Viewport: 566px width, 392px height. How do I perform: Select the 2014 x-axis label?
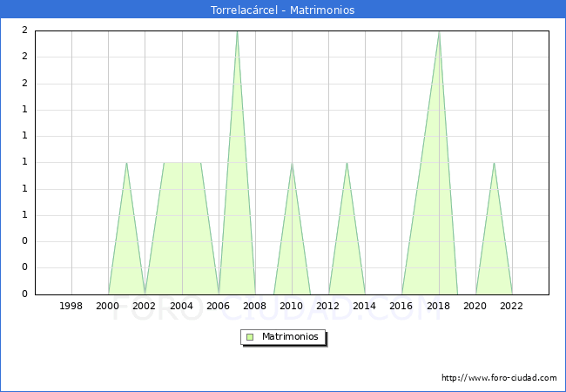(x=365, y=306)
